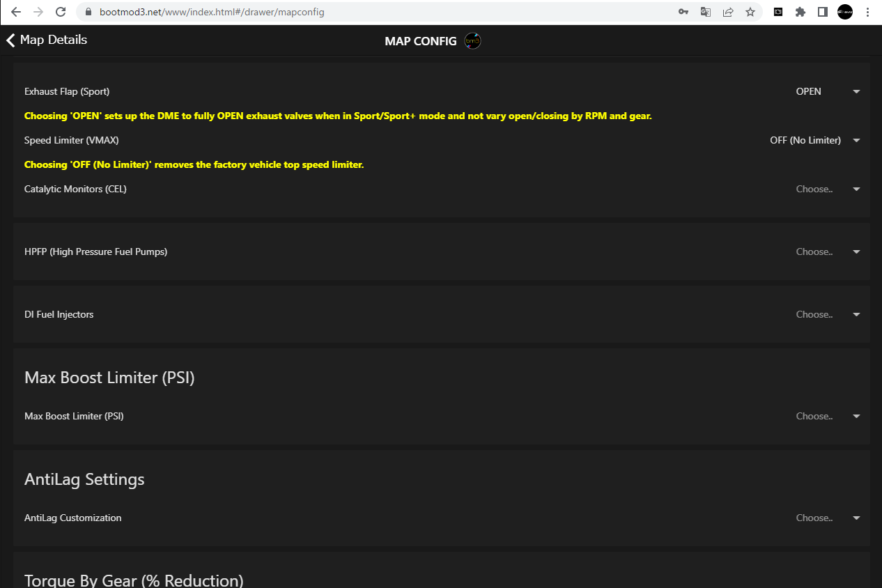The width and height of the screenshot is (882, 588).
Task: Click the Catalytic Monitors (CEL) label
Action: (x=75, y=189)
